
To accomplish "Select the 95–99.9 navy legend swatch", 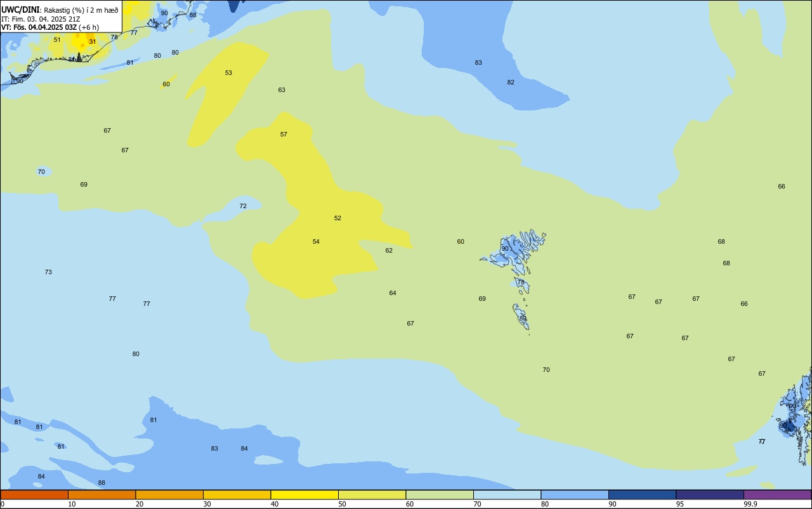I will 710,494.
